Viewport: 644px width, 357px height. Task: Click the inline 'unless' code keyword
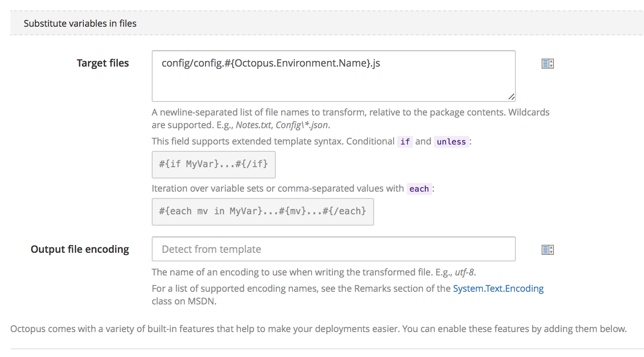click(451, 142)
